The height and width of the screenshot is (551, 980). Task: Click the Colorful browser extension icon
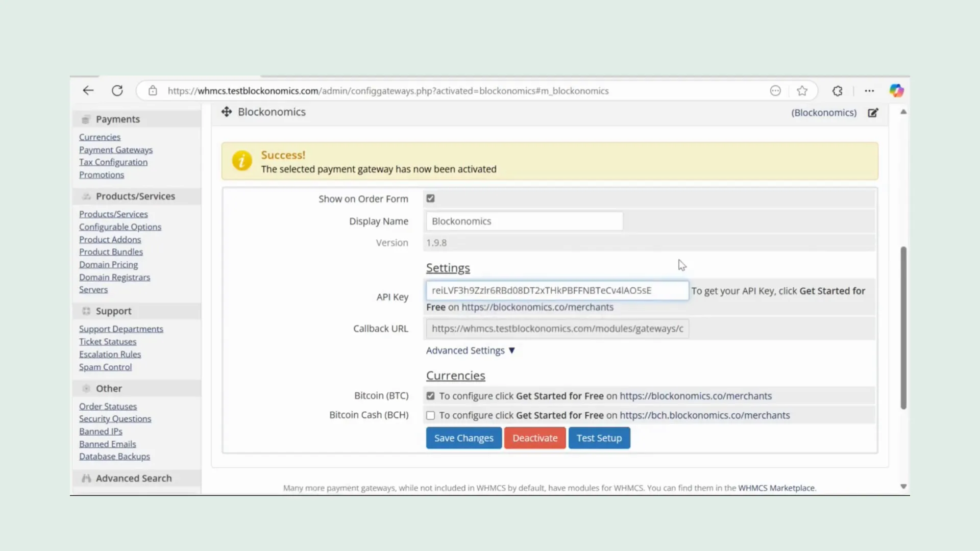(896, 90)
